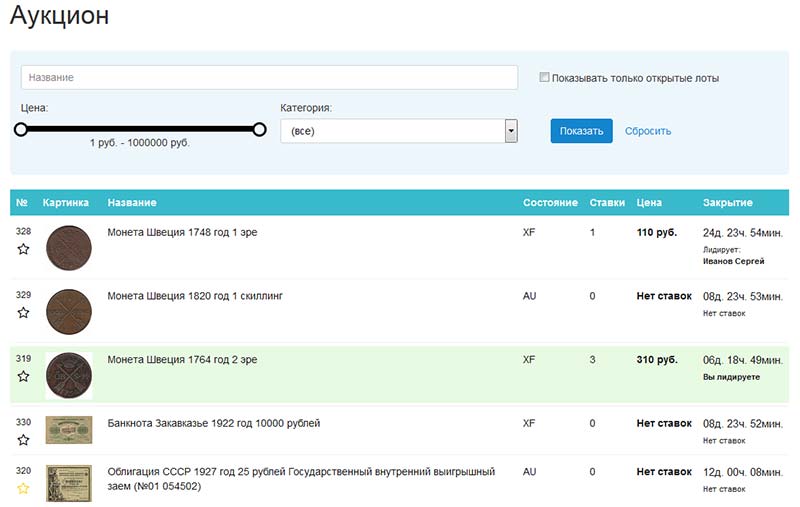Open the Transcaucasia 1922 banknote thumbnail
The height and width of the screenshot is (507, 800).
69,430
